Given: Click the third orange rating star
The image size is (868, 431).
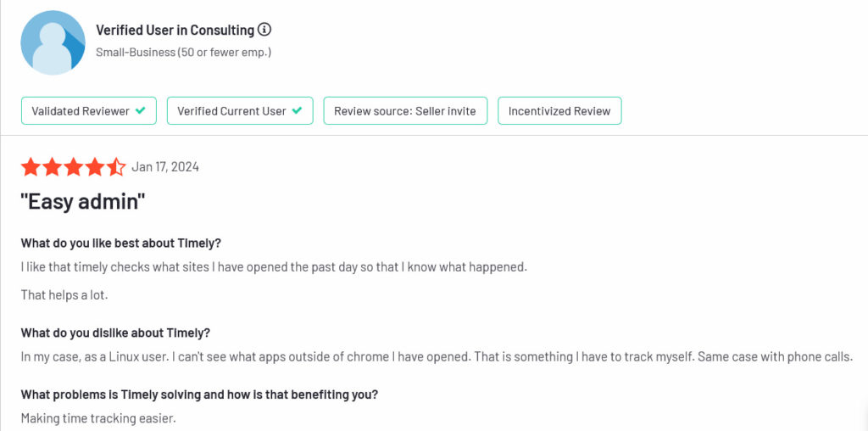Looking at the screenshot, I should (73, 167).
